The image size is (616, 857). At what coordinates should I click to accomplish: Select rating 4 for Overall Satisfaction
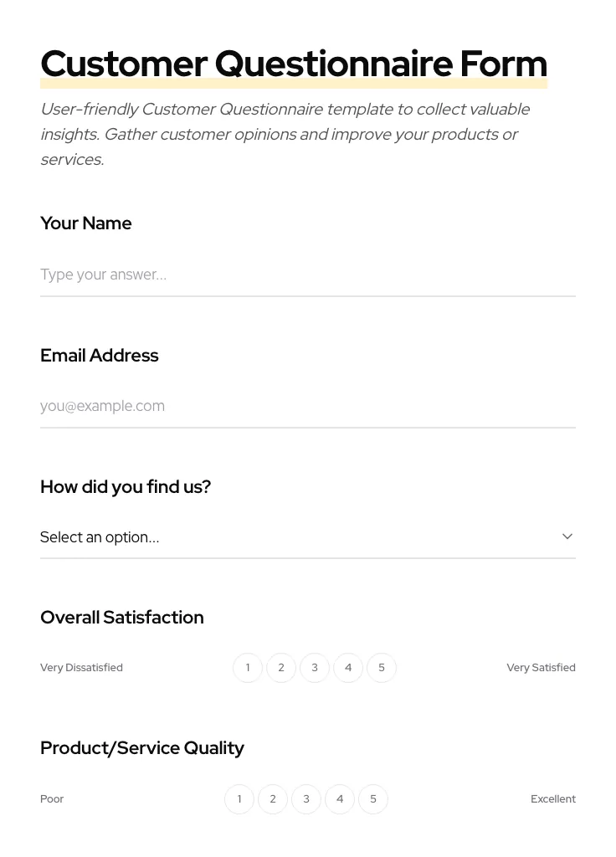tap(348, 667)
